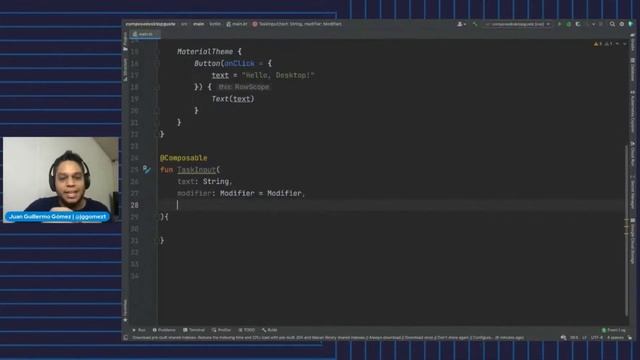Open the Search Everywhere magnifier icon
This screenshot has height=360, width=640.
[612, 24]
